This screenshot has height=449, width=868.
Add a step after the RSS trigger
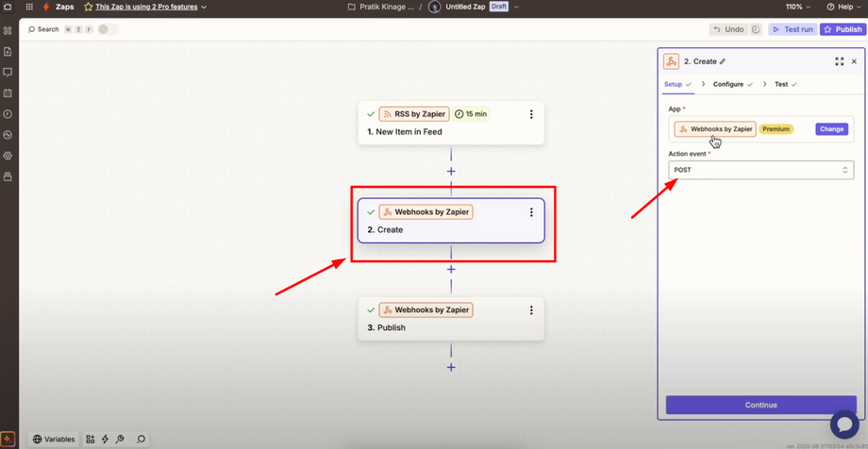(451, 171)
